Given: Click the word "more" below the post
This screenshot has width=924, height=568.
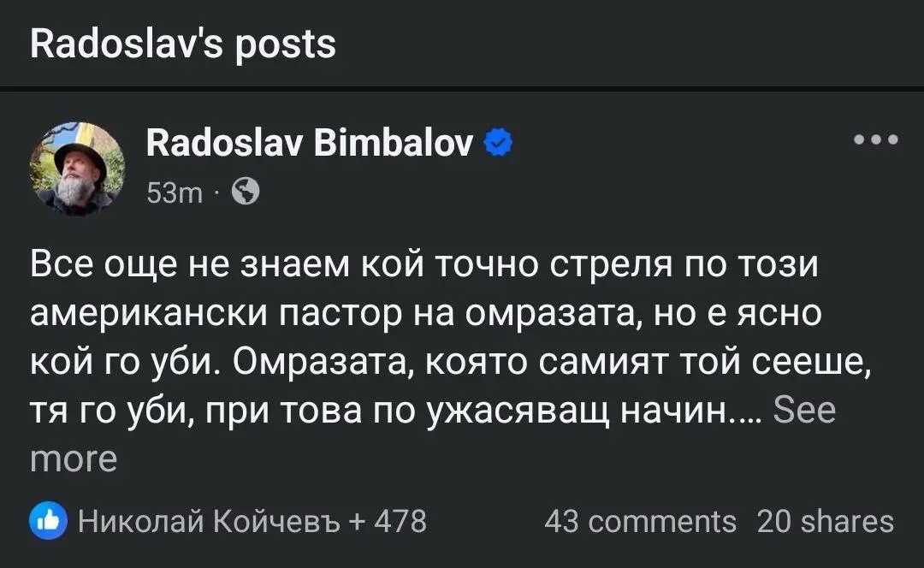Looking at the screenshot, I should [74, 459].
